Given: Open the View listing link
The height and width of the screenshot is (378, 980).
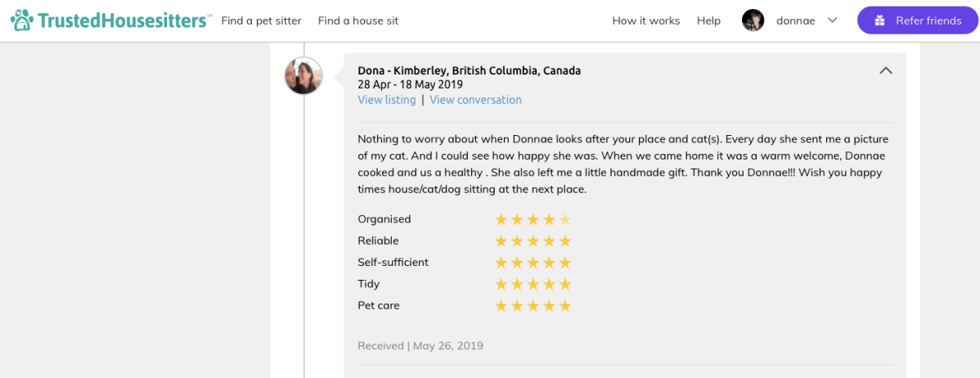Looking at the screenshot, I should [386, 100].
